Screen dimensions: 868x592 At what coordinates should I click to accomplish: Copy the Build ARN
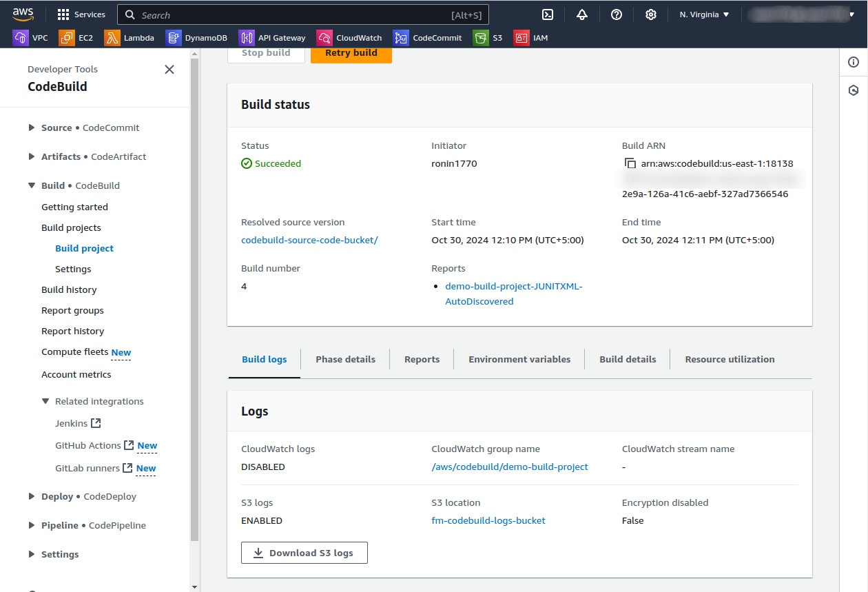630,163
